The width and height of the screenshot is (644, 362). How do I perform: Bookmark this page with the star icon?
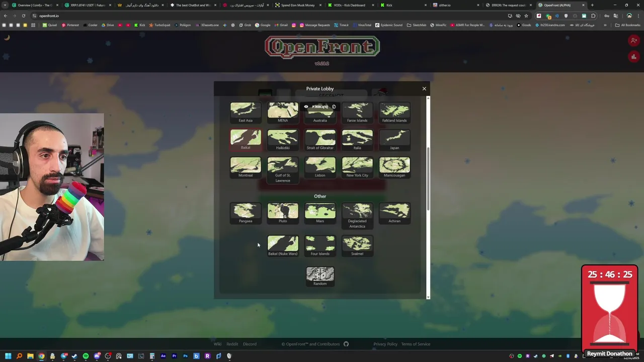526,16
